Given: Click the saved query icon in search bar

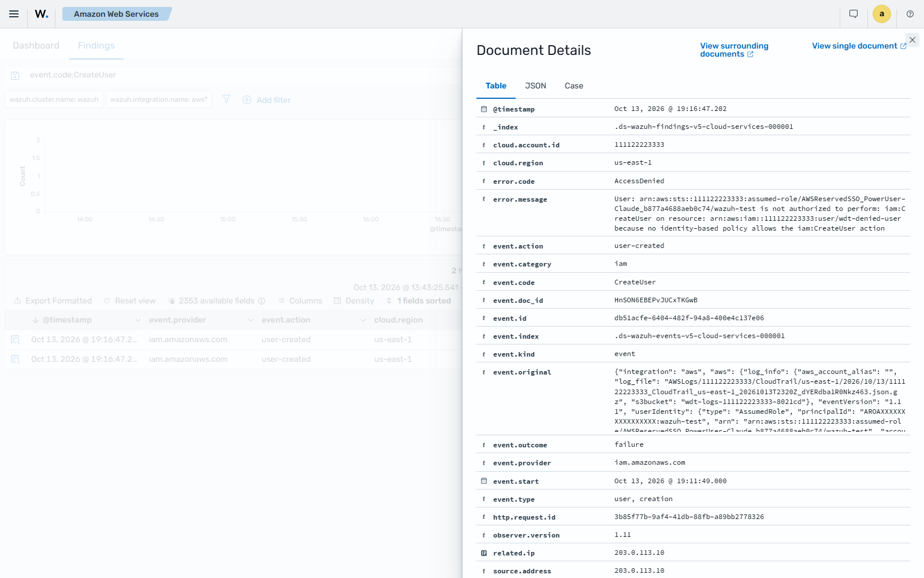Looking at the screenshot, I should pos(16,75).
